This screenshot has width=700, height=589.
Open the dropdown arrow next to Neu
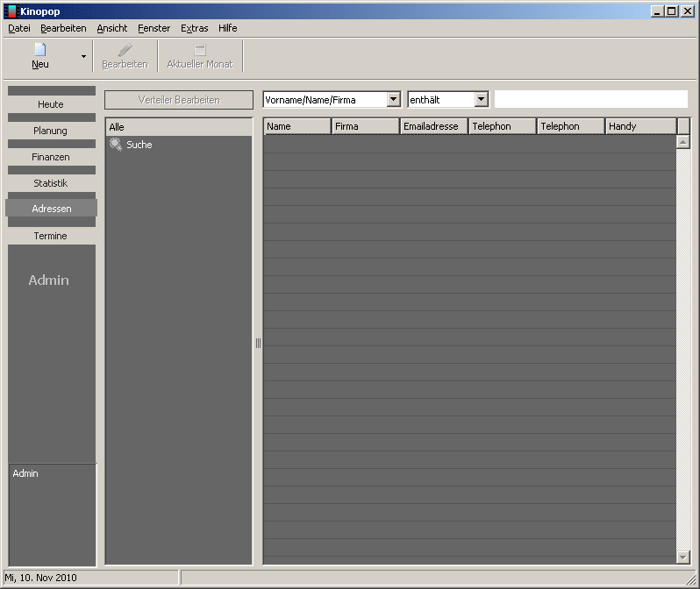click(83, 56)
